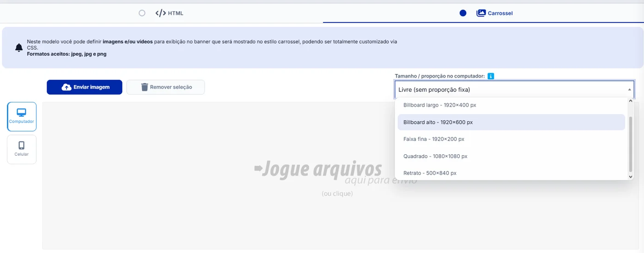Switch to the HTML tab label
The image size is (644, 253).
176,13
